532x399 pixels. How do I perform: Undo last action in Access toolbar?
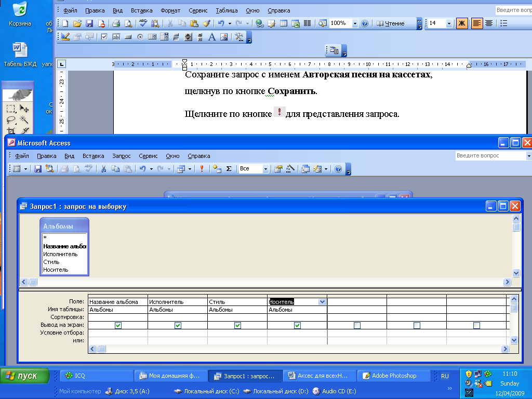143,169
